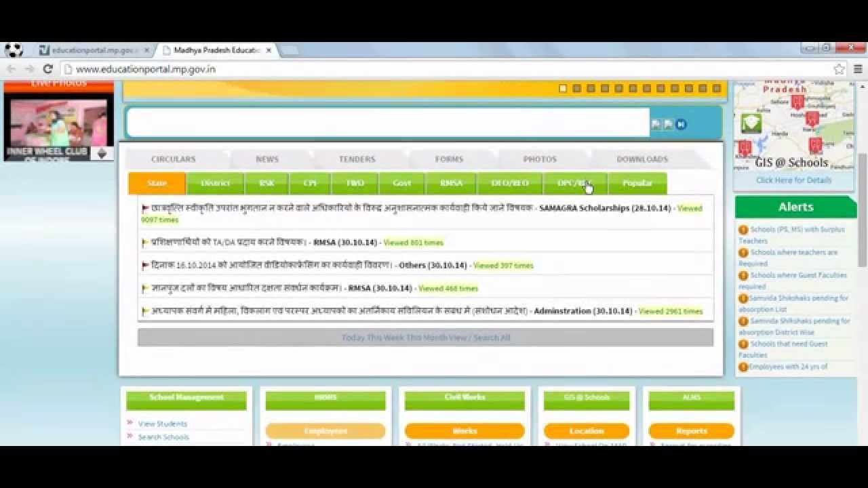
Task: Open the ALMS section header
Action: (692, 400)
